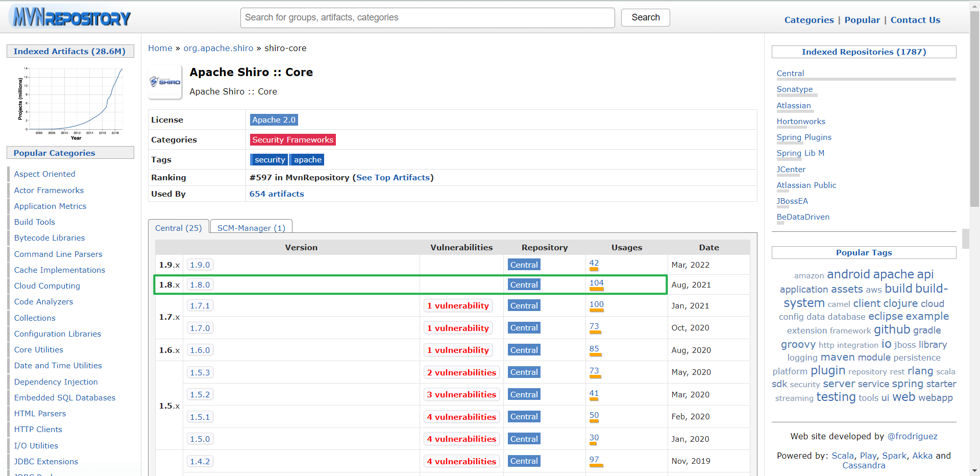
Task: Open the @frodriguez developer link
Action: coord(912,436)
